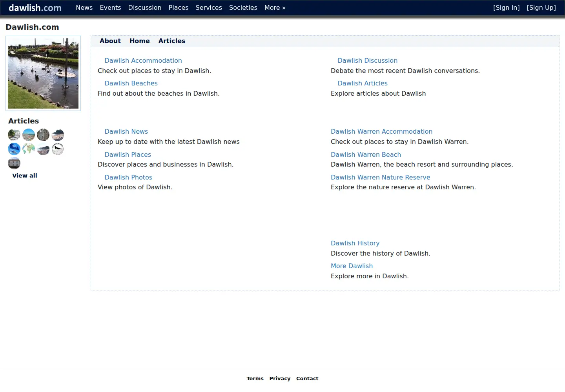
Task: Click the Sign In link
Action: point(507,7)
